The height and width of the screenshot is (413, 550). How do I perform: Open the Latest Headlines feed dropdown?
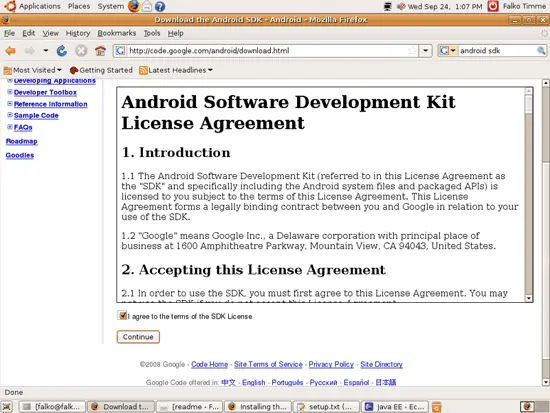pos(176,70)
